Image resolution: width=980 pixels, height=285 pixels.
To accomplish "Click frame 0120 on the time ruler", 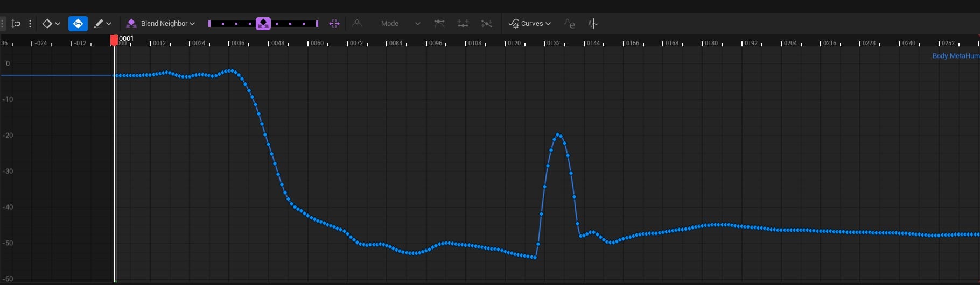I will coord(514,43).
